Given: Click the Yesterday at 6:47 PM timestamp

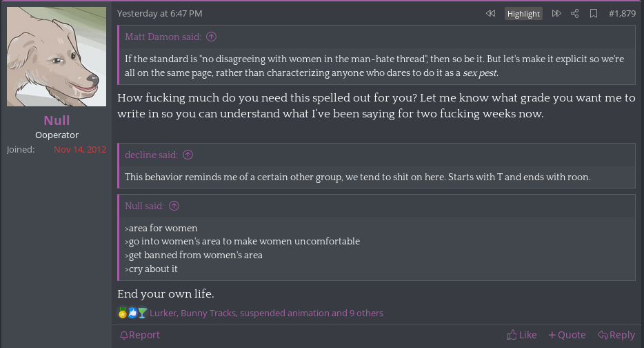Looking at the screenshot, I should click(x=160, y=13).
